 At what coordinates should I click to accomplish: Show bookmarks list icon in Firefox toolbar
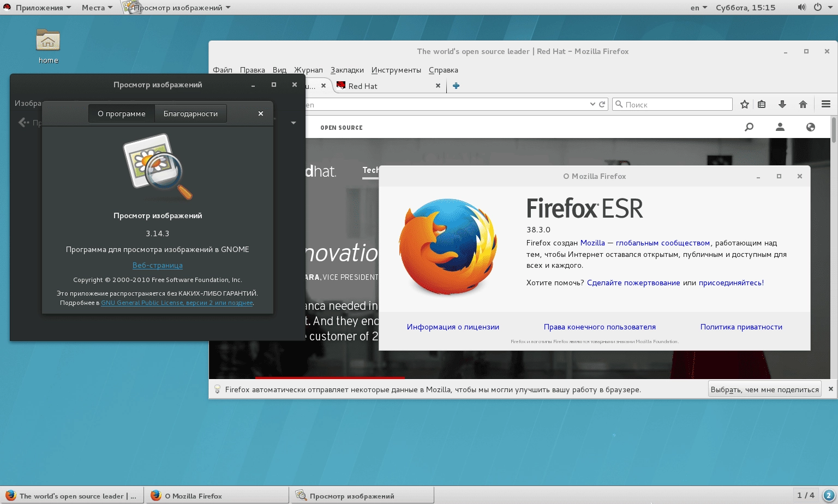pos(762,104)
